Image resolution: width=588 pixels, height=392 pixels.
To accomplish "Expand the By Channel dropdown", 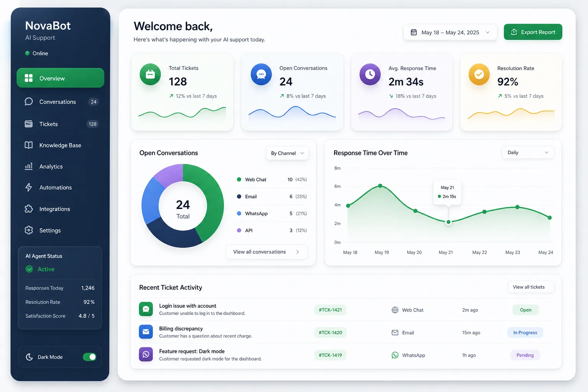I will (287, 153).
